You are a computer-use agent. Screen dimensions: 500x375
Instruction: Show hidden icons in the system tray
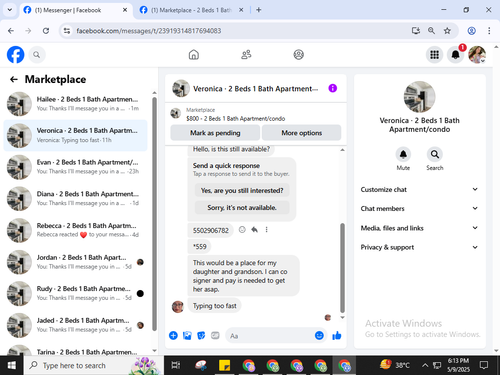[425, 365]
